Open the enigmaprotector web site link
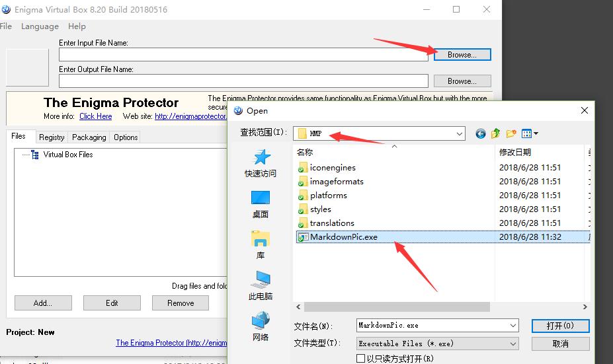613x364 pixels. click(191, 116)
